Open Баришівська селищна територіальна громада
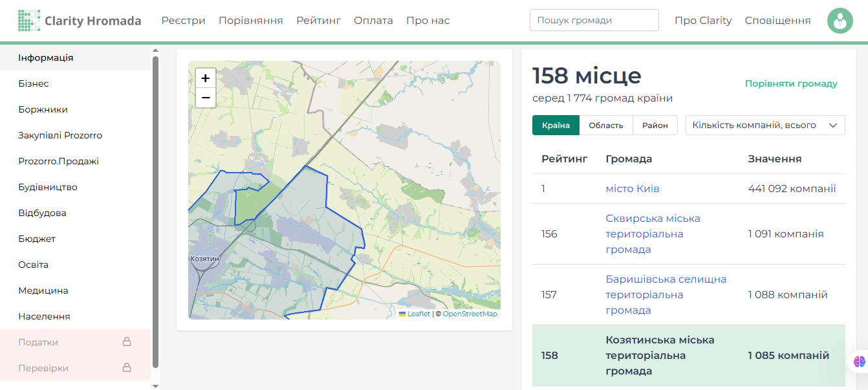868x390 pixels. click(666, 295)
